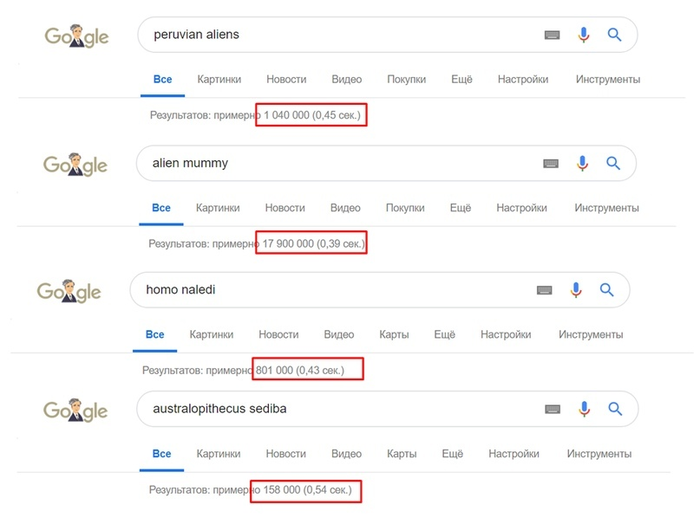The height and width of the screenshot is (524, 700).
Task: Start voice search in "australopithecus sediba" bar
Action: click(583, 408)
